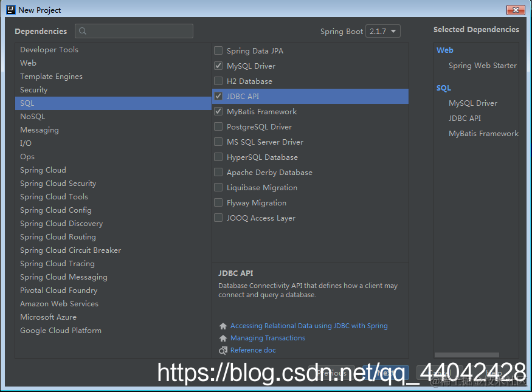Open the Spring Cloud Security category
Viewport: 532px width, 392px height.
coord(113,184)
